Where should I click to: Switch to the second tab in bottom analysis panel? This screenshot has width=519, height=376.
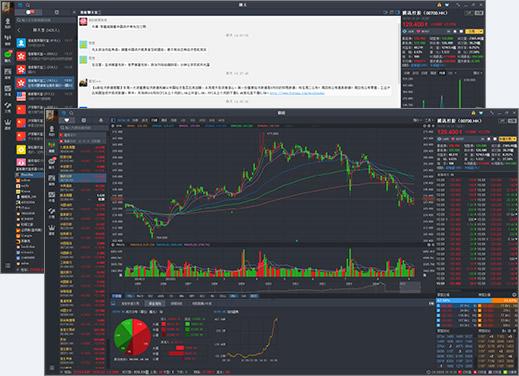coord(155,304)
